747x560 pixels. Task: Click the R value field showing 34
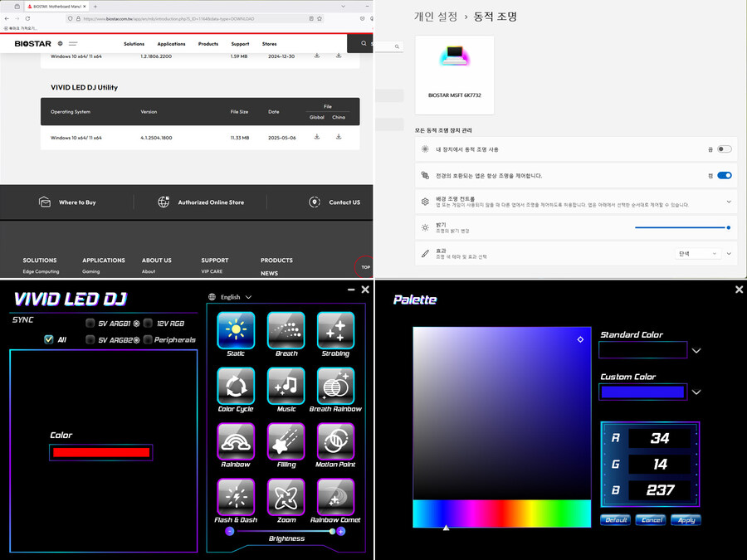[660, 438]
